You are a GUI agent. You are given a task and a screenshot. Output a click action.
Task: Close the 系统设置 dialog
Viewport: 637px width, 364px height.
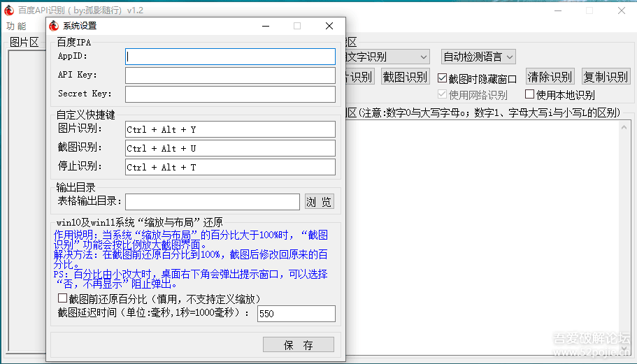tap(329, 26)
